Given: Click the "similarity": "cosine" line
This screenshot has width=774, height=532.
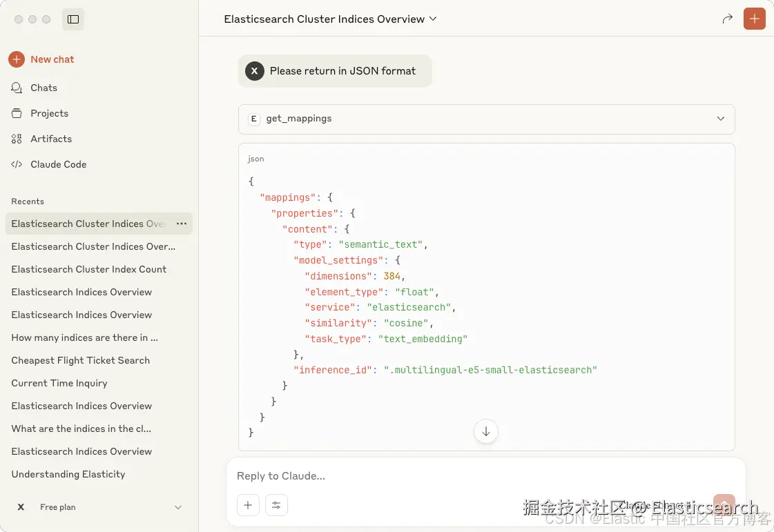Looking at the screenshot, I should [369, 323].
